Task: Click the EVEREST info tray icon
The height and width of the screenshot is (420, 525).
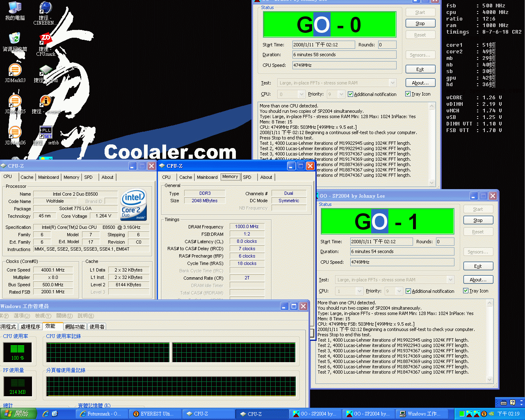Action: tap(484, 414)
